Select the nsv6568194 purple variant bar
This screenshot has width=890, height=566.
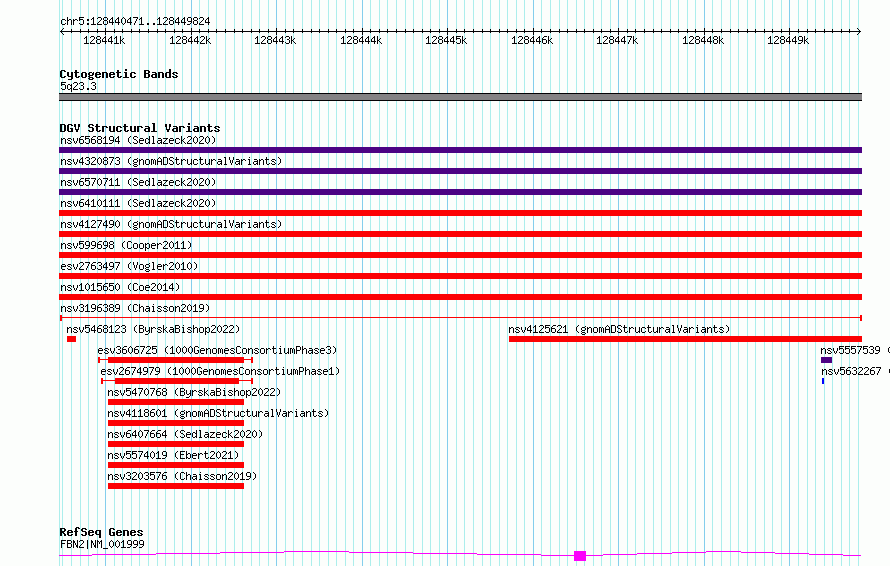460,150
